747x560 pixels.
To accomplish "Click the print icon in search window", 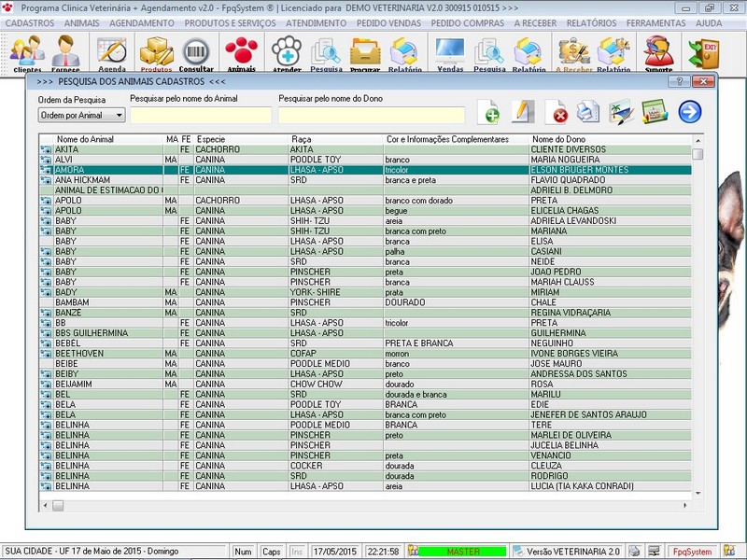I will (587, 112).
